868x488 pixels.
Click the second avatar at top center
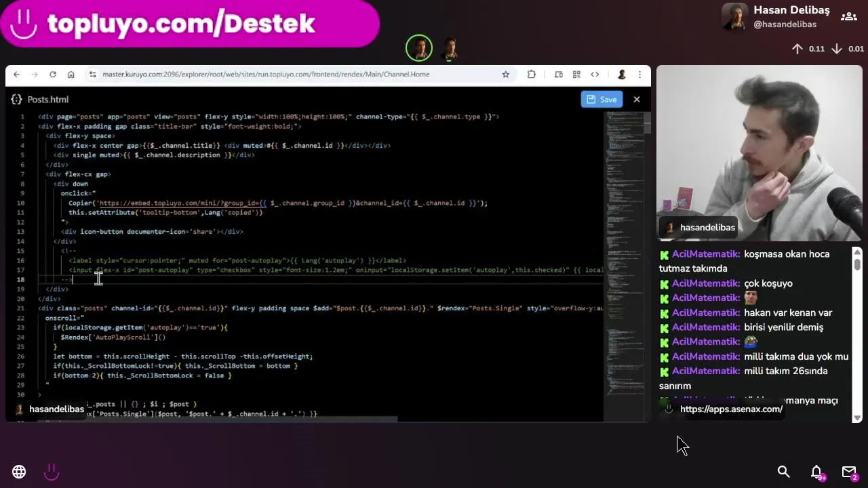click(x=450, y=48)
